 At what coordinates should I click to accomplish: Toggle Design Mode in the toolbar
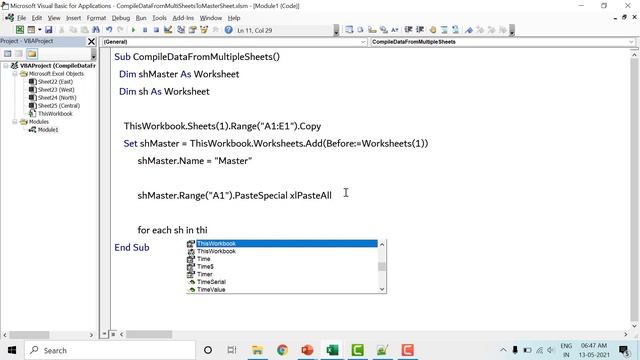click(168, 30)
